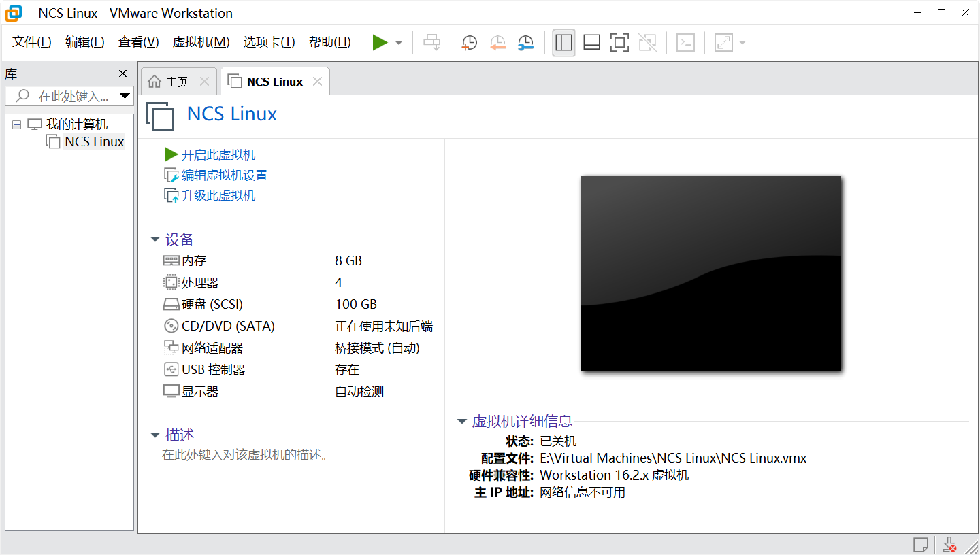Click the 处理器 device row
This screenshot has width=980, height=555.
pyautogui.click(x=298, y=282)
